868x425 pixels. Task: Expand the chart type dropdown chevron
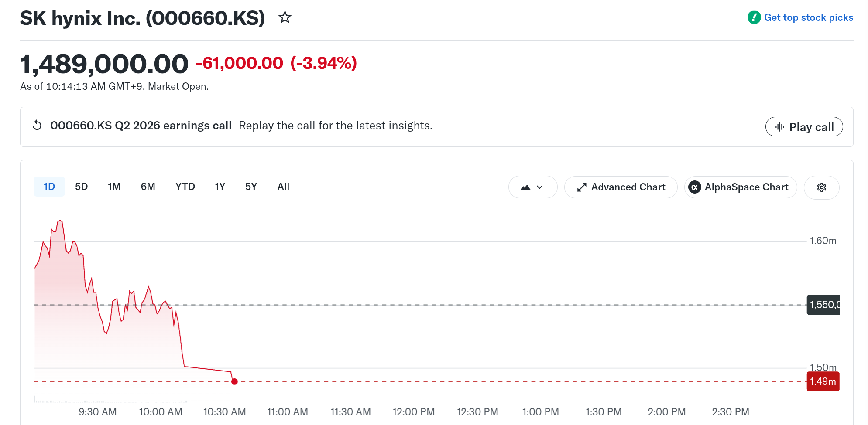point(540,187)
